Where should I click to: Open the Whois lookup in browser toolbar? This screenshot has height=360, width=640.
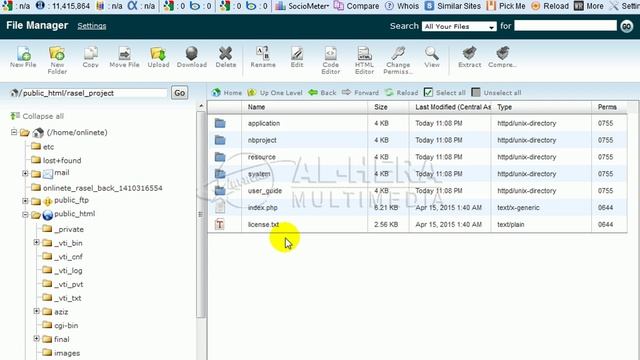tap(402, 6)
